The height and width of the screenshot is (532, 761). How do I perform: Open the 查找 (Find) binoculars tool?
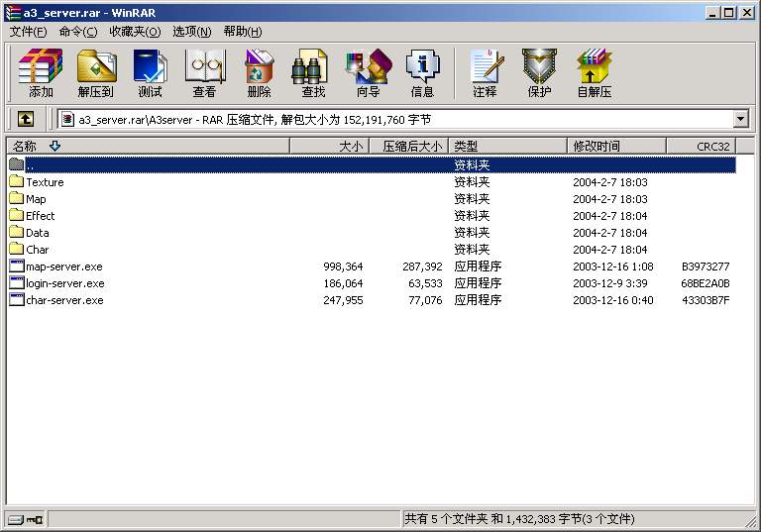[x=313, y=73]
